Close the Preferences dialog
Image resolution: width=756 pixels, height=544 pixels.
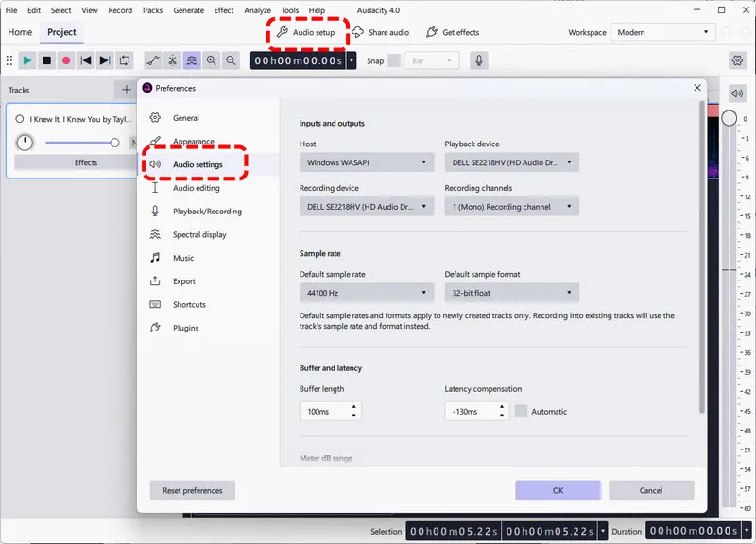pos(697,88)
